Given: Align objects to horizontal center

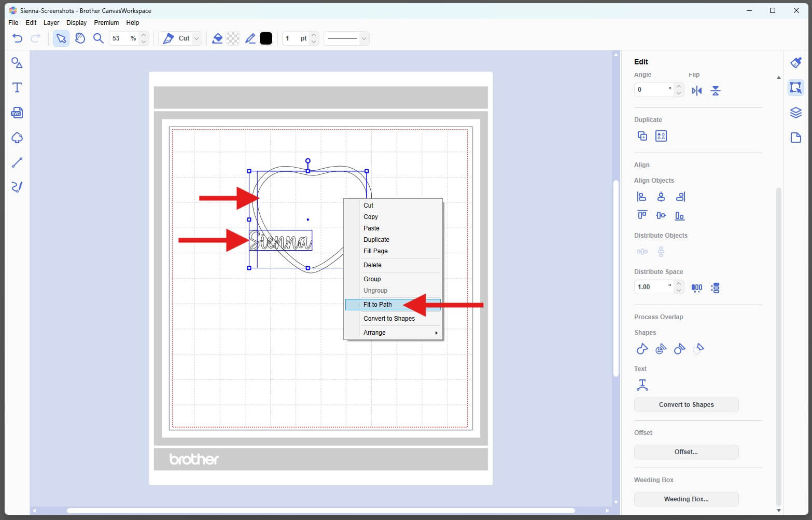Looking at the screenshot, I should click(661, 197).
